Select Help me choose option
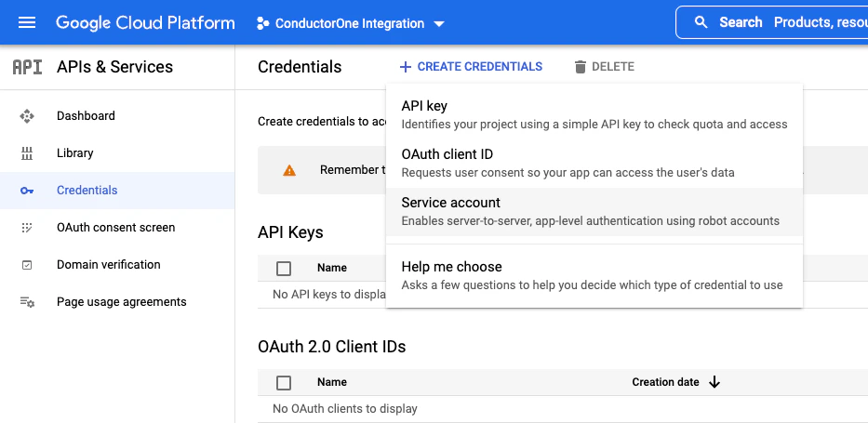 click(594, 276)
